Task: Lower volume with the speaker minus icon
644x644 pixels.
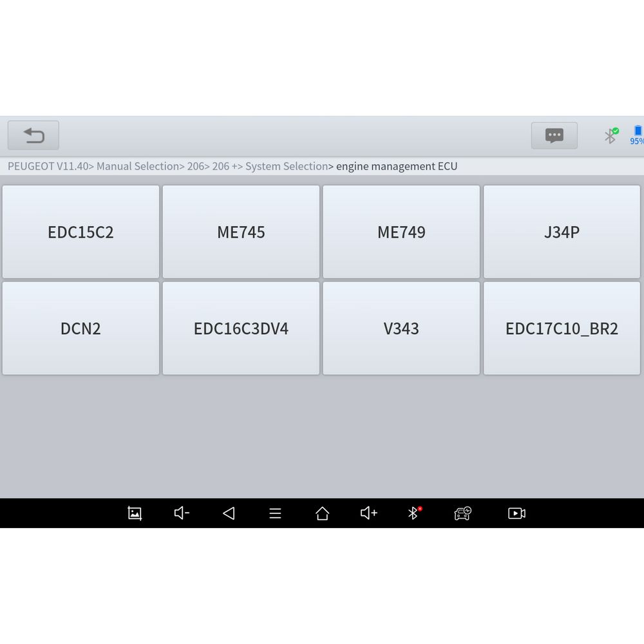Action: pyautogui.click(x=182, y=513)
